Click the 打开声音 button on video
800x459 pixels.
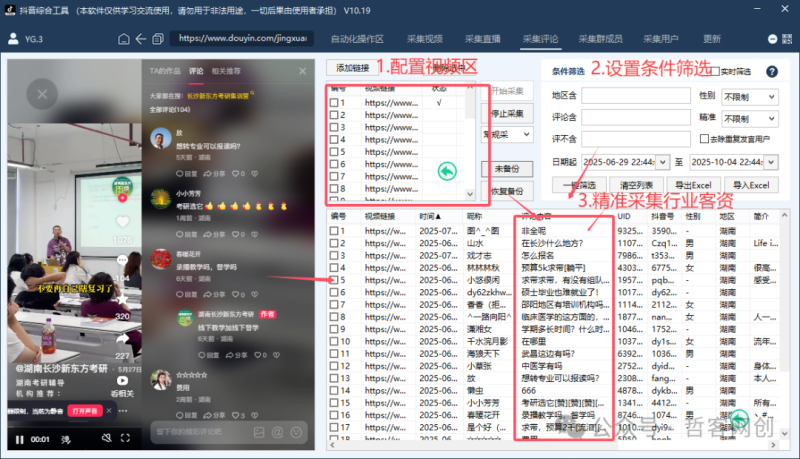85,411
